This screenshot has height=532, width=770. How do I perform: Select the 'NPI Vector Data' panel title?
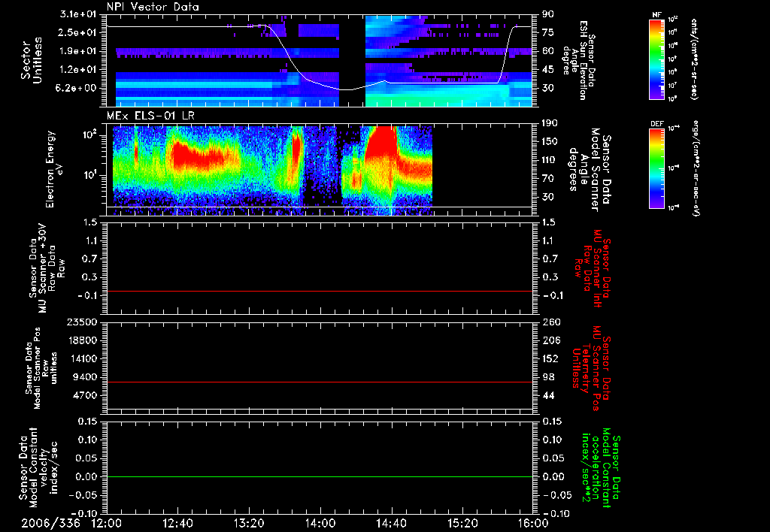tap(153, 7)
